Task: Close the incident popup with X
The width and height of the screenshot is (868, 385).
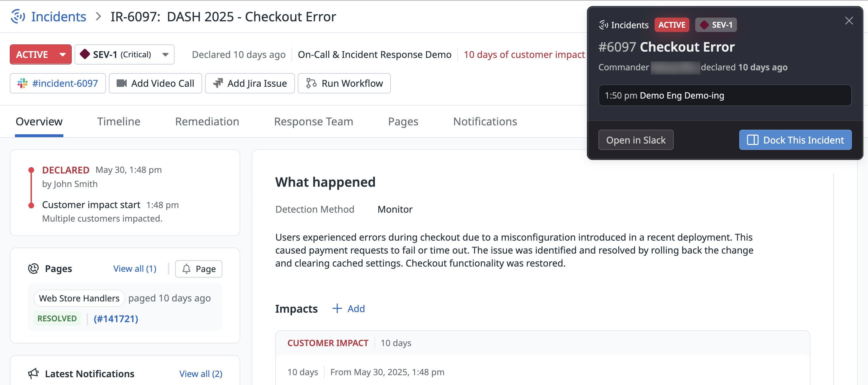Action: pyautogui.click(x=849, y=21)
